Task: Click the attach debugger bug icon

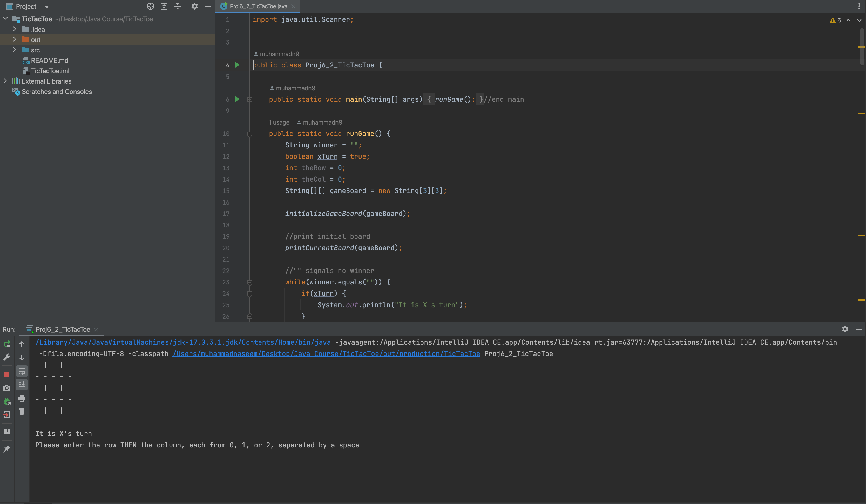Action: tap(6, 401)
